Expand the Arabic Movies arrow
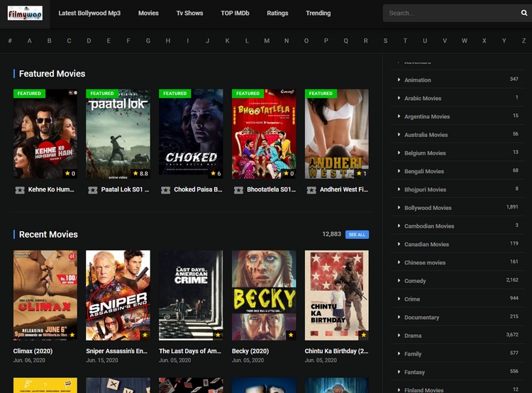The width and height of the screenshot is (532, 393). [399, 98]
